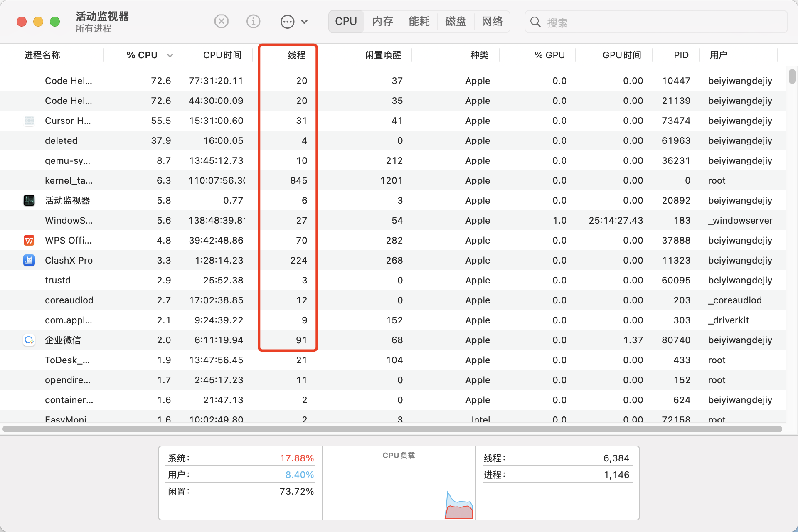Switch to the 内存 tab
The image size is (798, 532).
pos(382,22)
